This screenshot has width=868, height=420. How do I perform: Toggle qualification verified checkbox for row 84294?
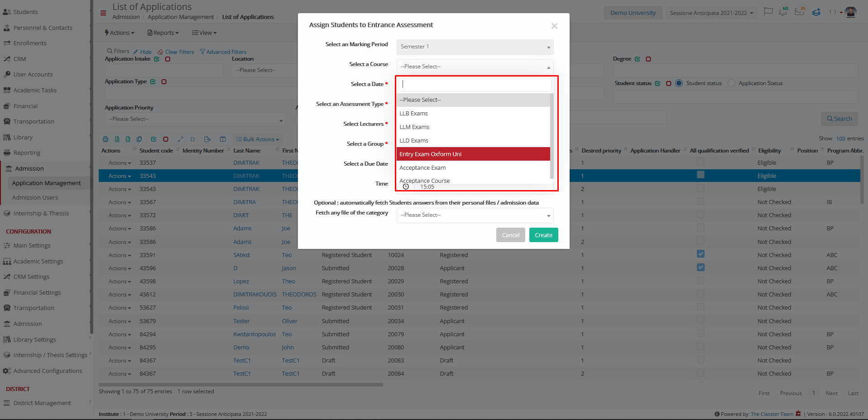pyautogui.click(x=700, y=333)
